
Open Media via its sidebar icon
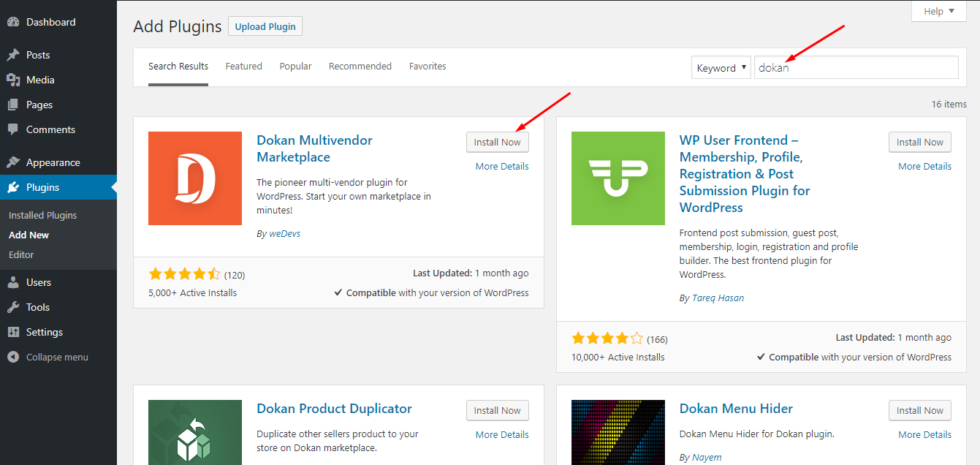(13, 80)
